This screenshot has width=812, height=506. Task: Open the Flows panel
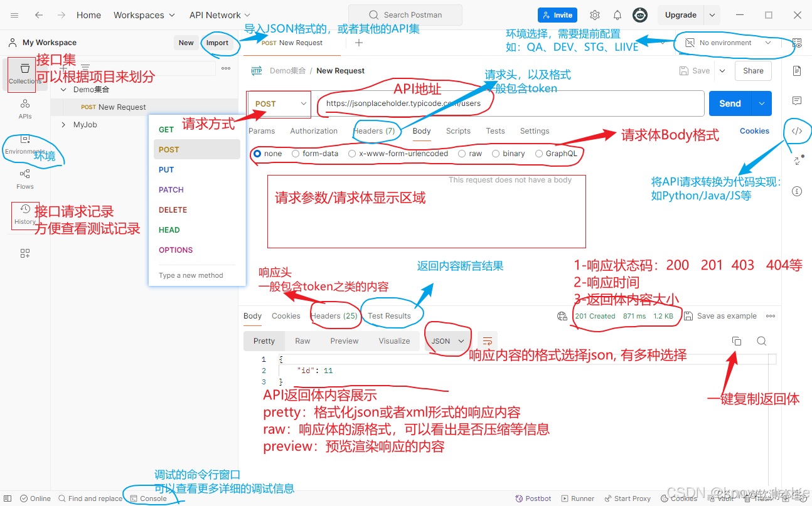pos(24,180)
